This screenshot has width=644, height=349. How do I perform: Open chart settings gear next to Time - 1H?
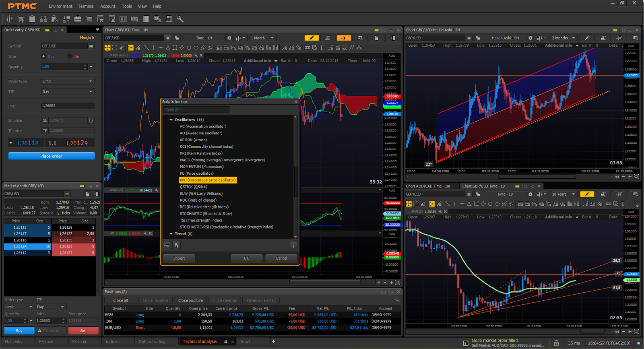tap(229, 38)
